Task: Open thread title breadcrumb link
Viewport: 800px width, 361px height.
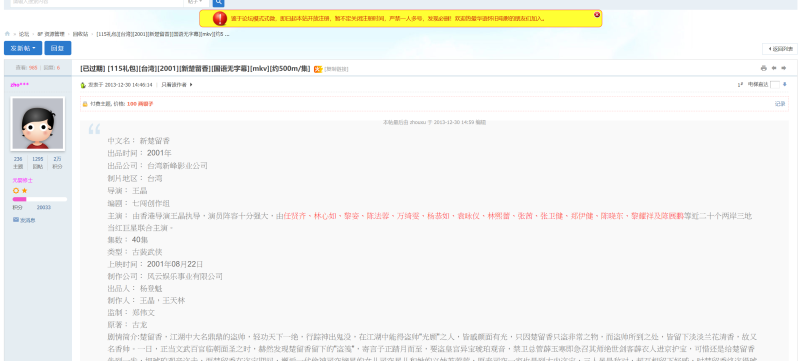Action: (x=163, y=34)
